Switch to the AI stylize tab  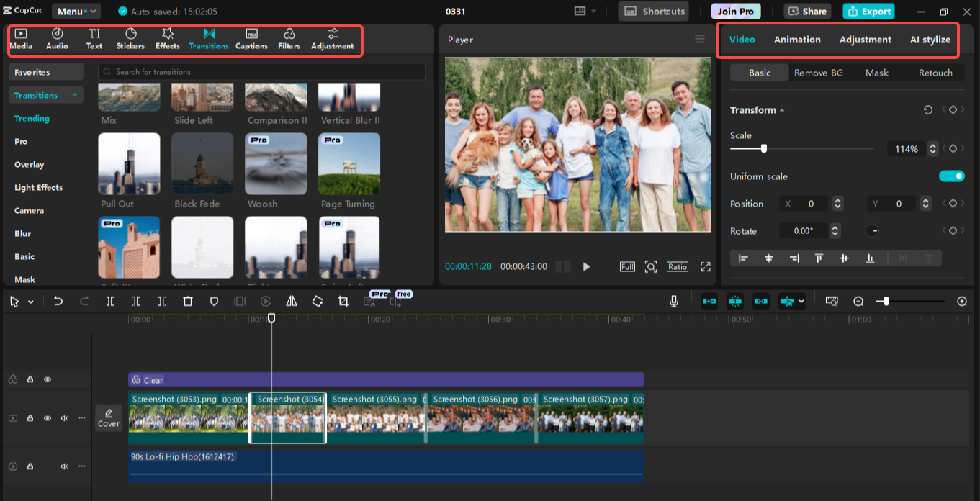click(930, 40)
